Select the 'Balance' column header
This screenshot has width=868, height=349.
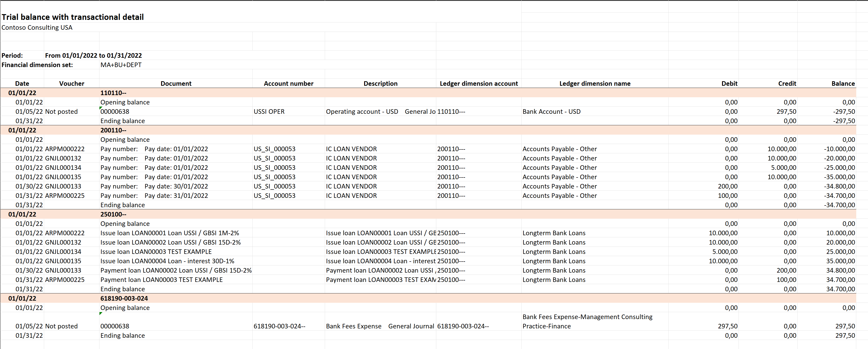tap(843, 83)
